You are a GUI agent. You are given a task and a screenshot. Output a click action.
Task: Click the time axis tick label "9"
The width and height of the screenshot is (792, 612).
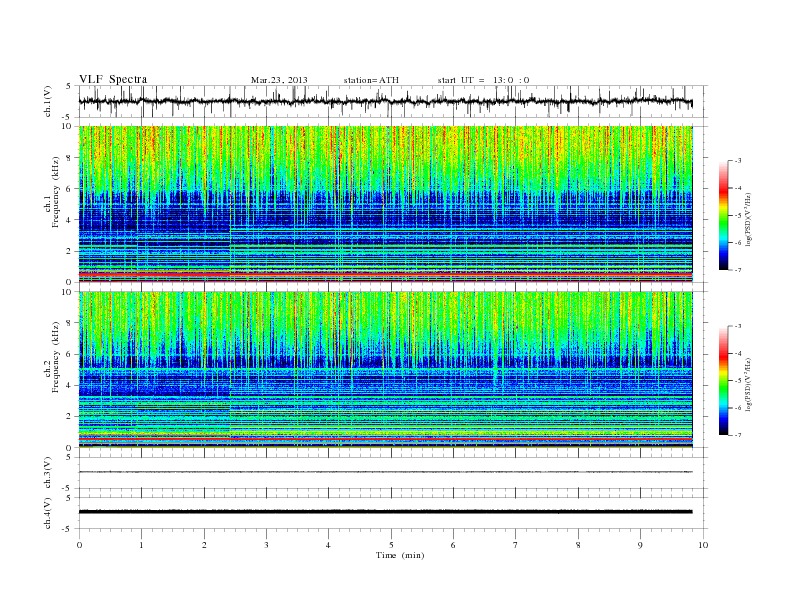[640, 545]
